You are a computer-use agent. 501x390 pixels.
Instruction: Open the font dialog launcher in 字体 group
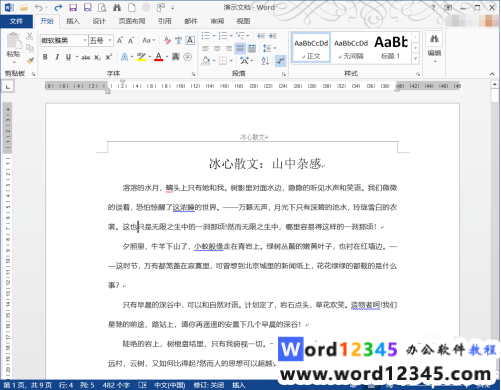(x=194, y=74)
